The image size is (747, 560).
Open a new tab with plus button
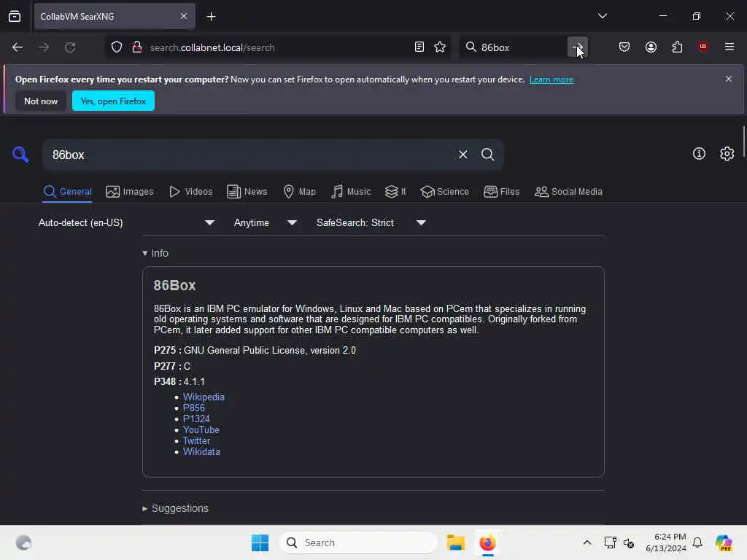211,17
